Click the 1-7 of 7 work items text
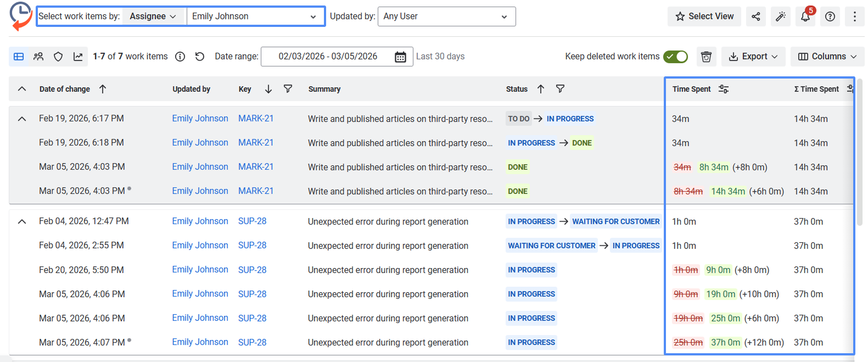The height and width of the screenshot is (362, 868). [x=130, y=57]
